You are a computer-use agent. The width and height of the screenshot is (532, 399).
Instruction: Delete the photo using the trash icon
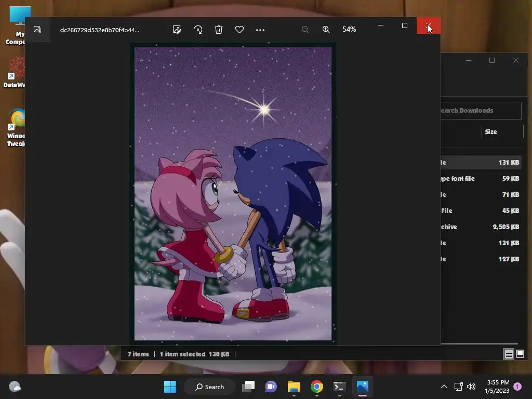coord(219,30)
